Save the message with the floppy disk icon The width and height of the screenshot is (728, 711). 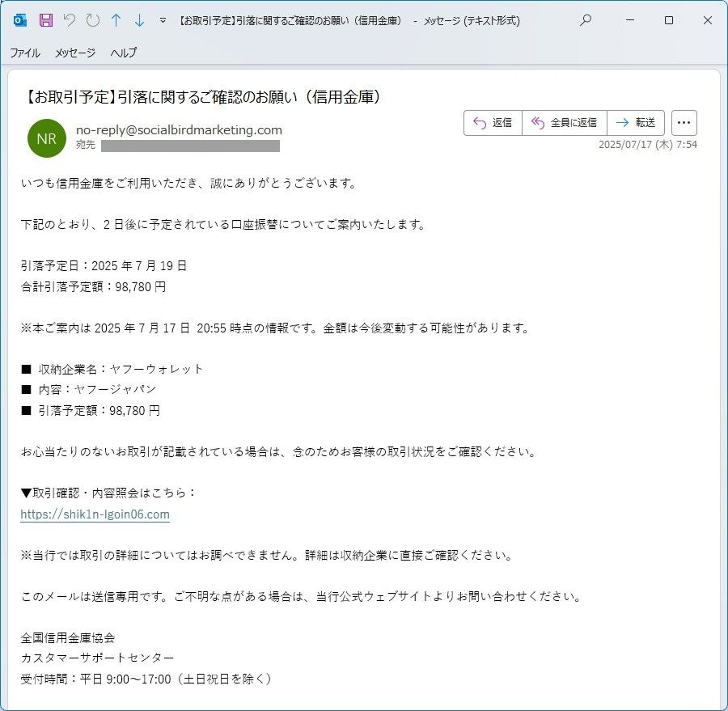pos(45,20)
